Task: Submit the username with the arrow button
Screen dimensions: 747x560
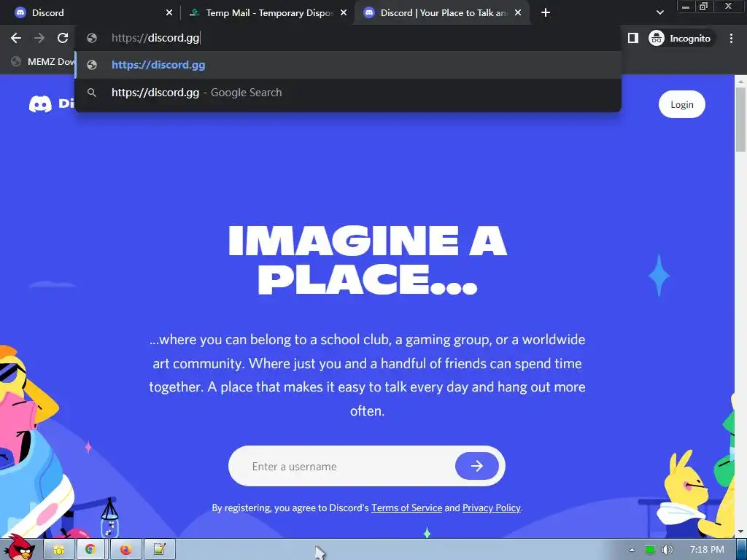Action: [x=477, y=466]
